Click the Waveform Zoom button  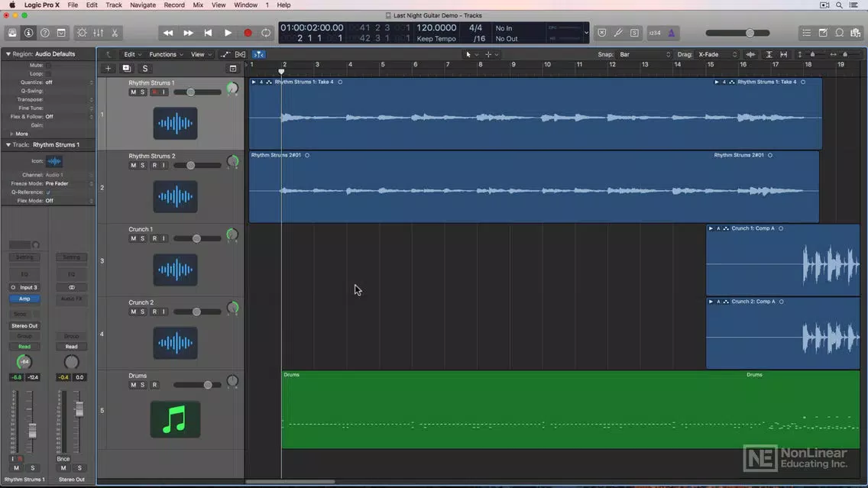tap(750, 54)
